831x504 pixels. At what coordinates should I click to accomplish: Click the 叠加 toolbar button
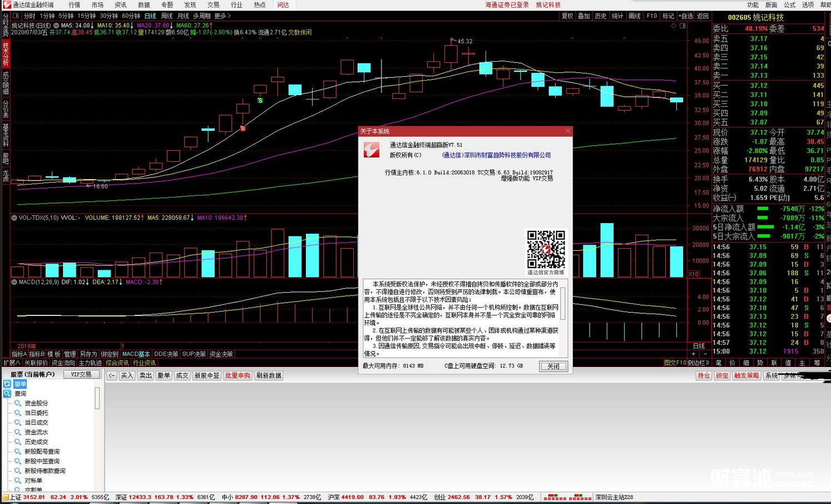[584, 16]
